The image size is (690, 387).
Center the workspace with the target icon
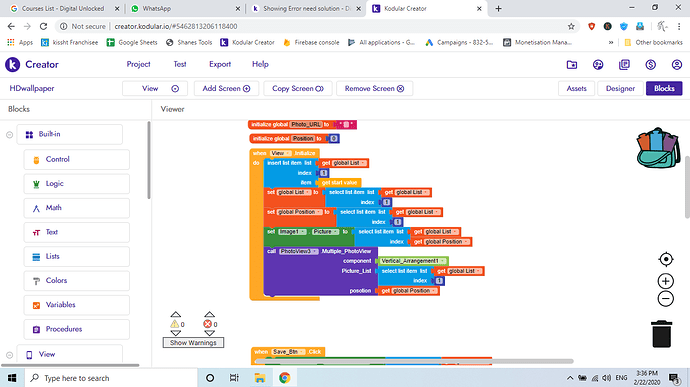[666, 259]
